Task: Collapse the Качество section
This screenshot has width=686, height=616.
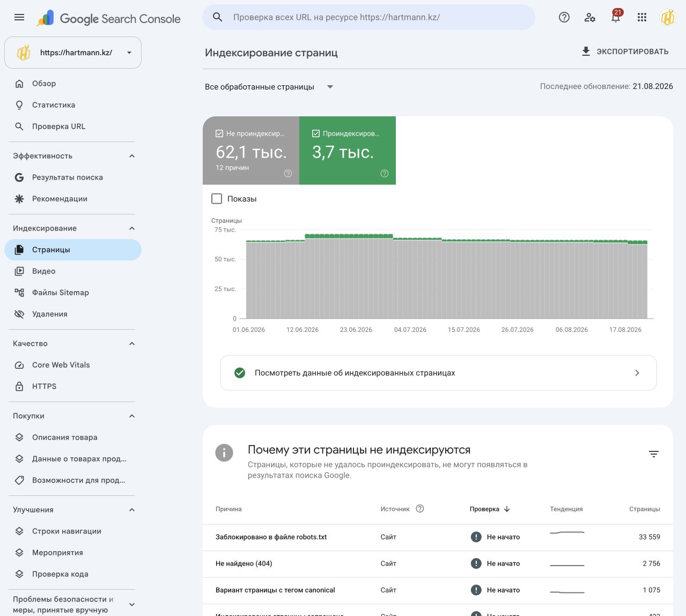Action: pos(132,344)
